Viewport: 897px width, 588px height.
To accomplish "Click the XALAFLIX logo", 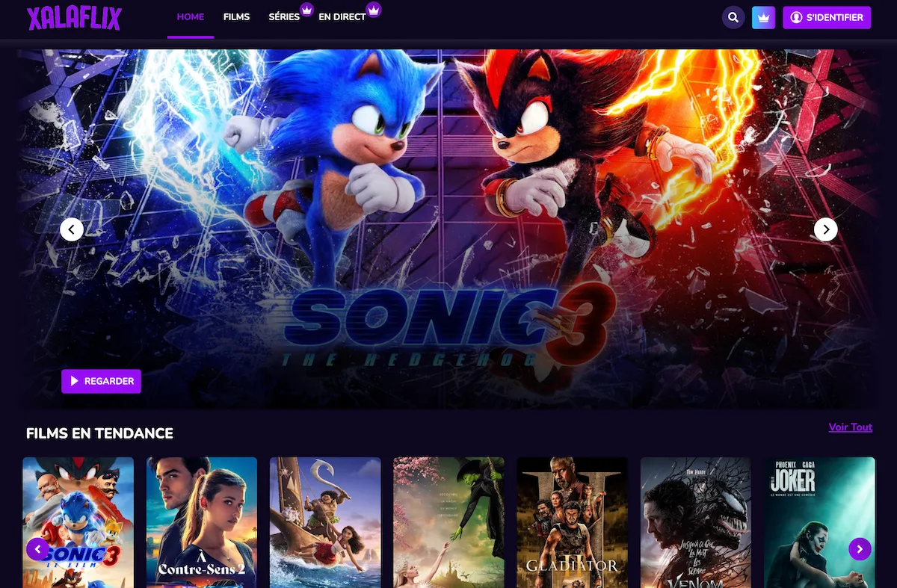I will tap(73, 18).
